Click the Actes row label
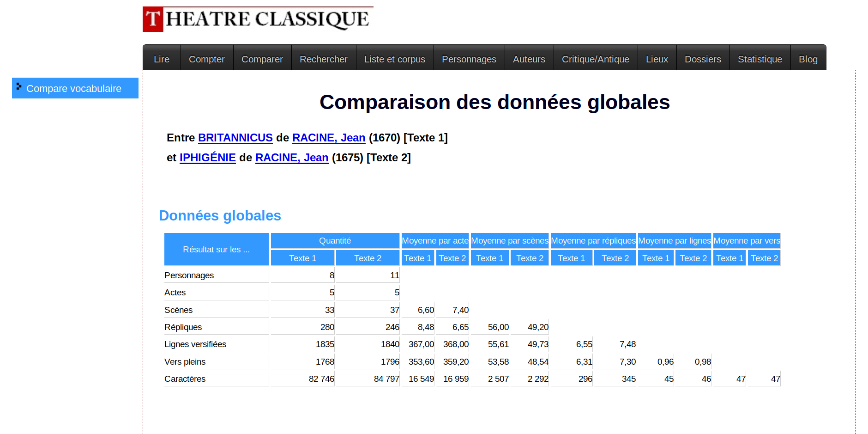The image size is (868, 434). pyautogui.click(x=175, y=293)
